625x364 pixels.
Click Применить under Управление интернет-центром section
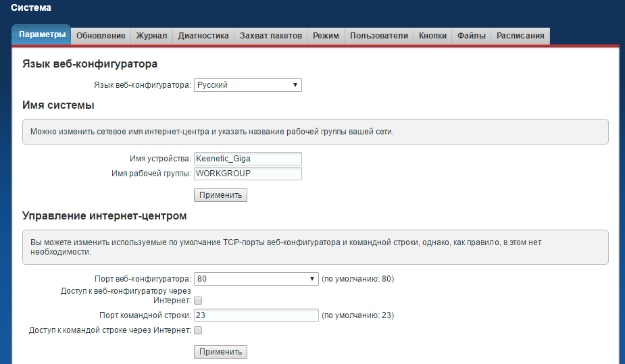[x=220, y=352]
